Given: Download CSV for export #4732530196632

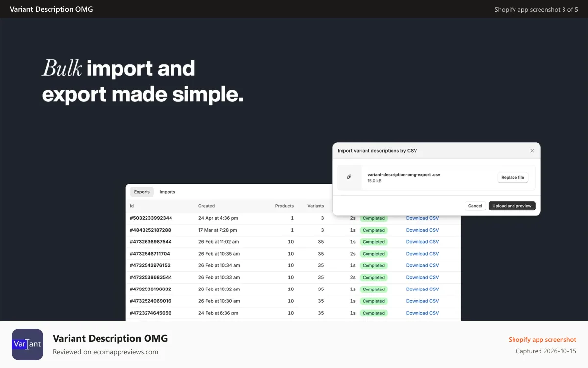Looking at the screenshot, I should coord(422,289).
